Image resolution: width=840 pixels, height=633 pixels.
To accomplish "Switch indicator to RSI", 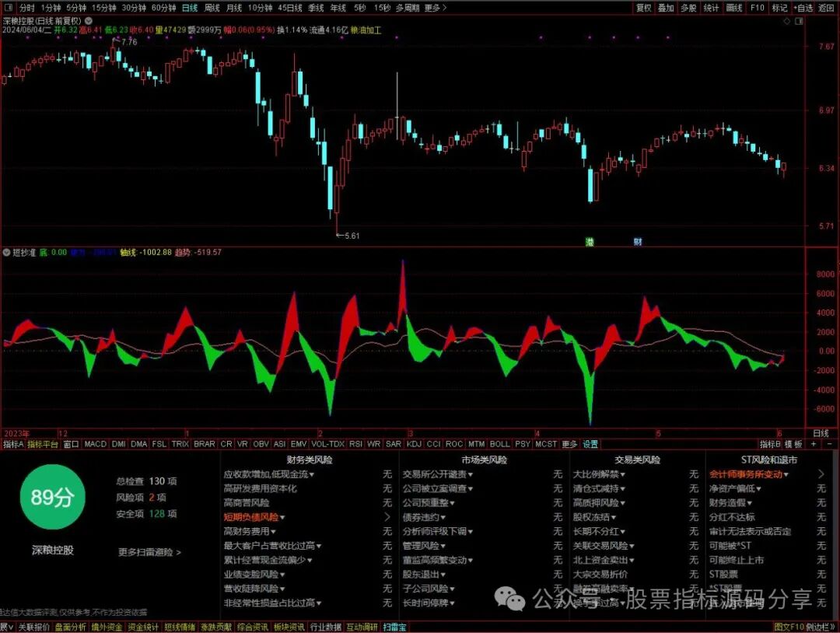I will click(x=355, y=444).
